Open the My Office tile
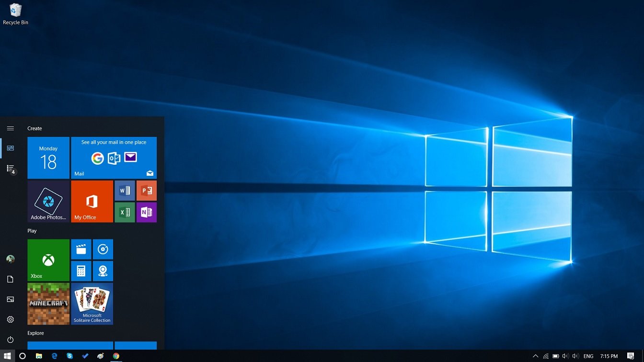 coord(92,202)
